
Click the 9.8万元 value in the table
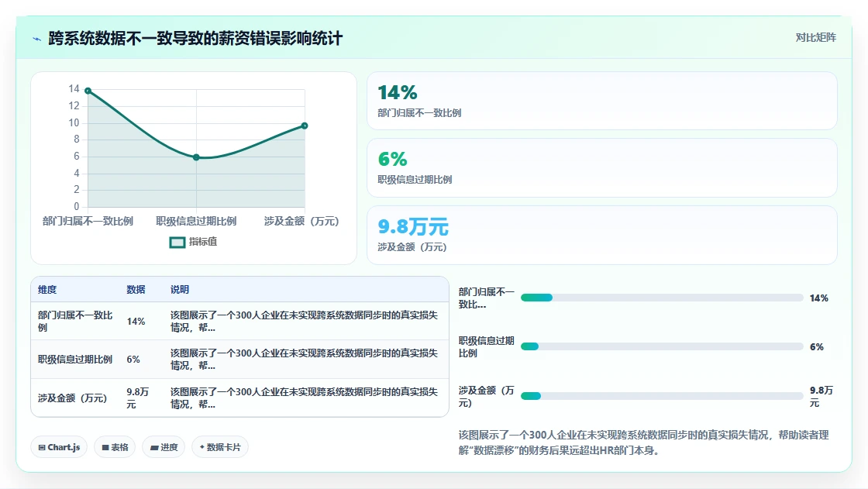(138, 398)
